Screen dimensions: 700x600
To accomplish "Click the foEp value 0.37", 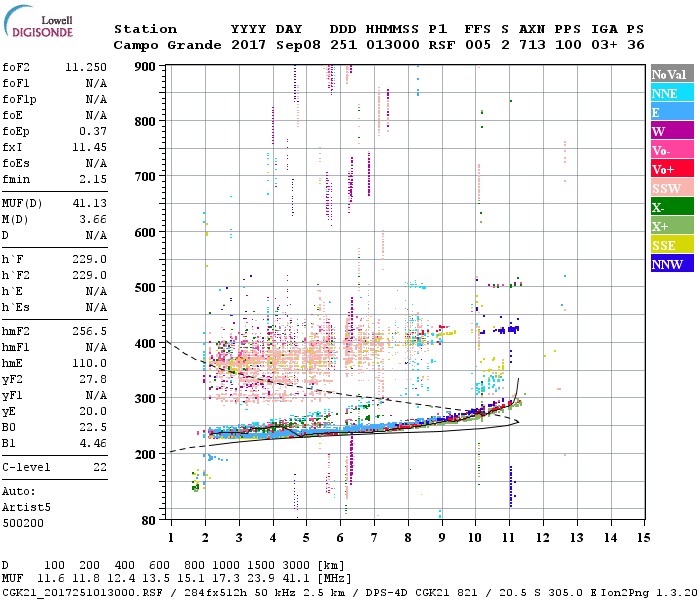I will click(93, 131).
